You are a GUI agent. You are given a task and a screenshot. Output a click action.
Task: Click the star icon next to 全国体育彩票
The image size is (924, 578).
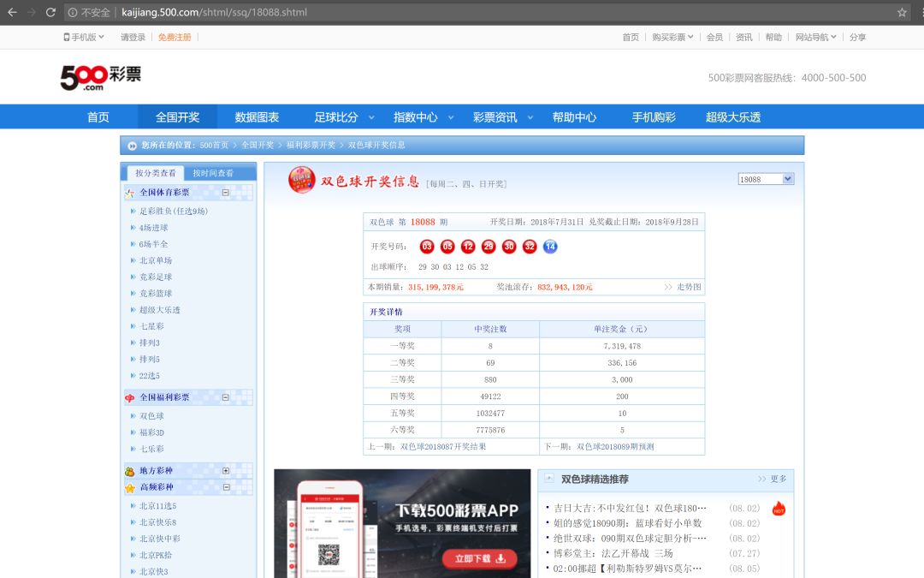pos(129,192)
